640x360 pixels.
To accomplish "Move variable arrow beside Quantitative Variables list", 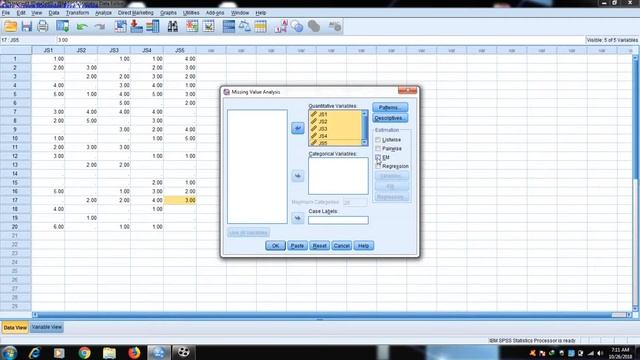I will click(298, 128).
